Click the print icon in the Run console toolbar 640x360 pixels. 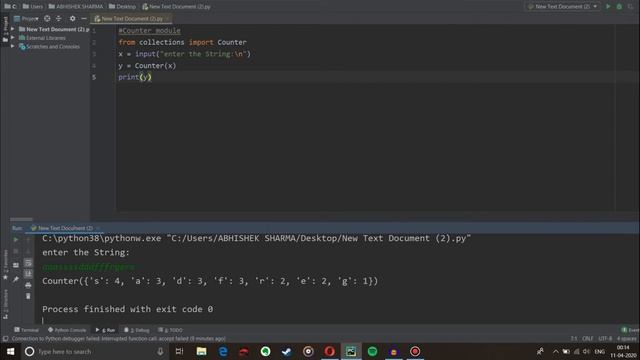[x=28, y=285]
